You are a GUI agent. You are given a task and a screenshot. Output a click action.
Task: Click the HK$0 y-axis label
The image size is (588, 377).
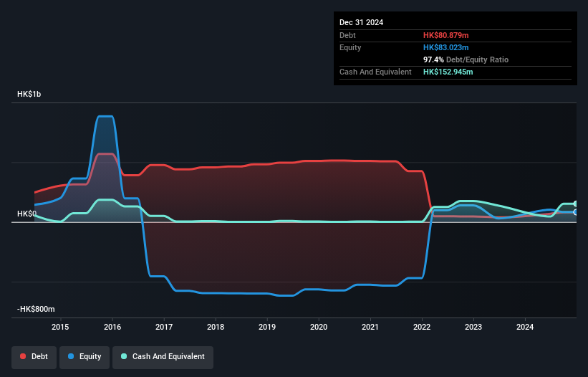point(26,214)
